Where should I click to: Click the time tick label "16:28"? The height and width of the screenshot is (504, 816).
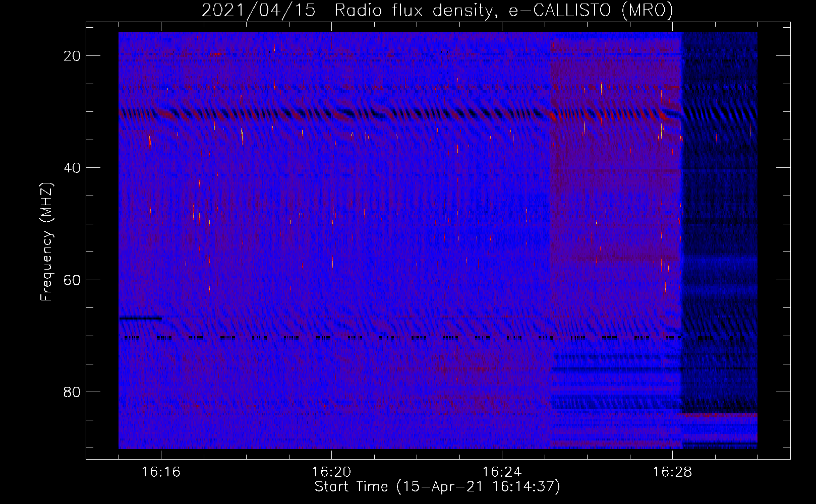coord(672,472)
